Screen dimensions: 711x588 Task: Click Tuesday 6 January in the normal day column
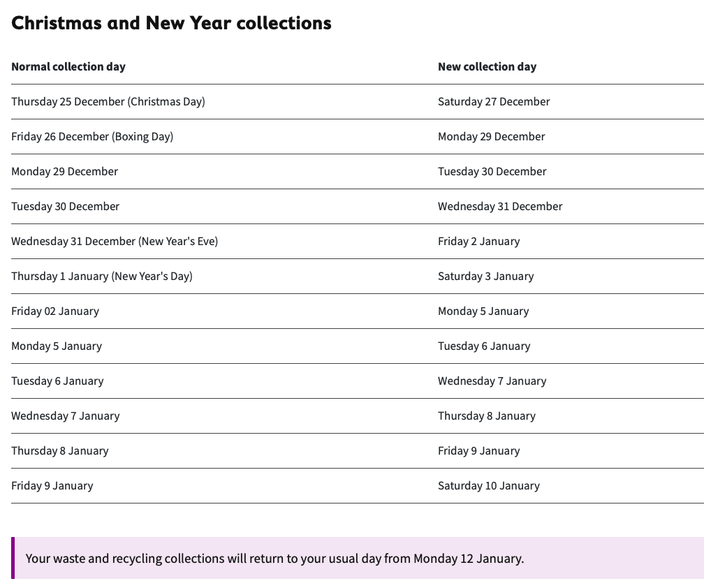point(57,381)
